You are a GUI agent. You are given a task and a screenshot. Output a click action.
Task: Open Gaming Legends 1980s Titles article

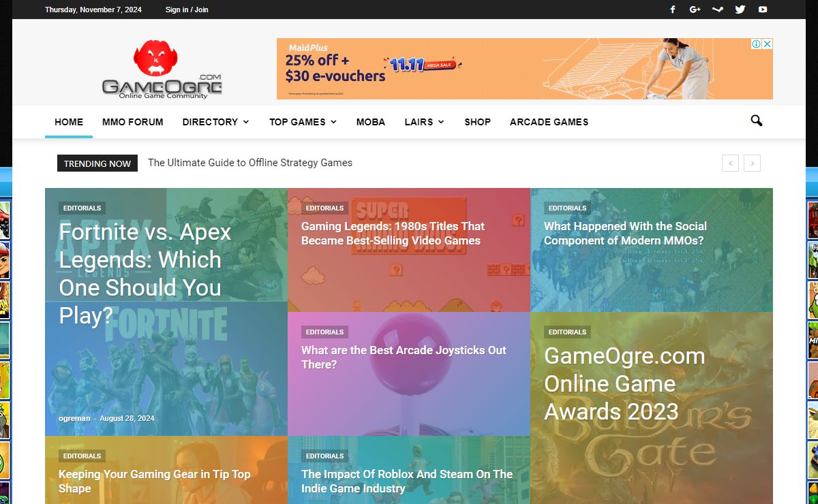click(393, 234)
